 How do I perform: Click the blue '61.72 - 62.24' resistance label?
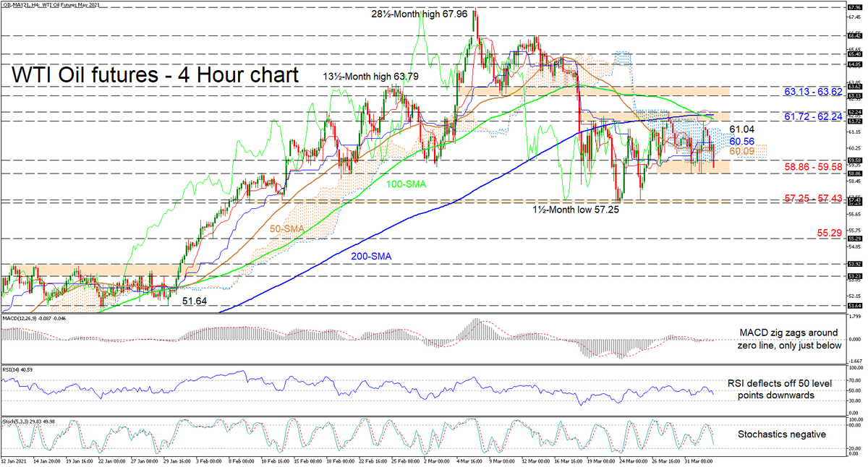[x=814, y=116]
